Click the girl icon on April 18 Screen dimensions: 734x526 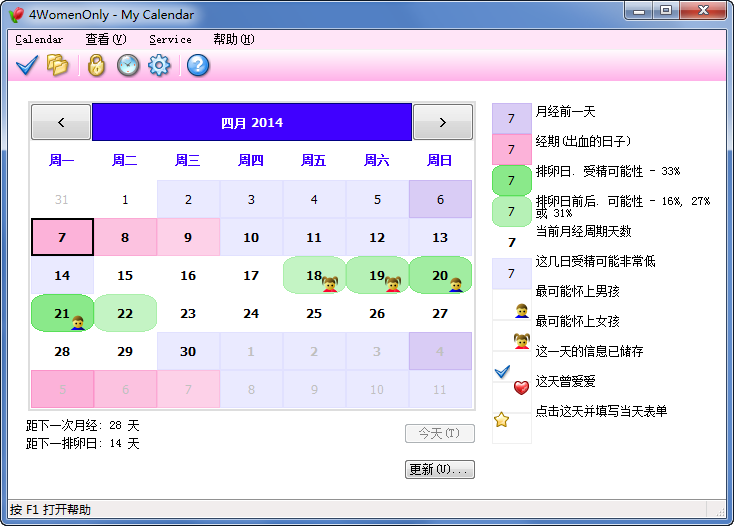click(x=330, y=284)
